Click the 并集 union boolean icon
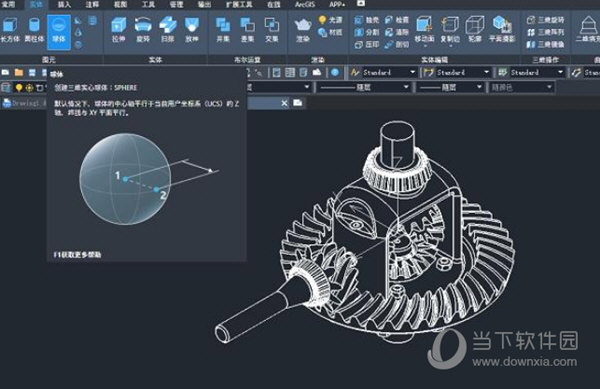The image size is (600, 389). click(223, 29)
